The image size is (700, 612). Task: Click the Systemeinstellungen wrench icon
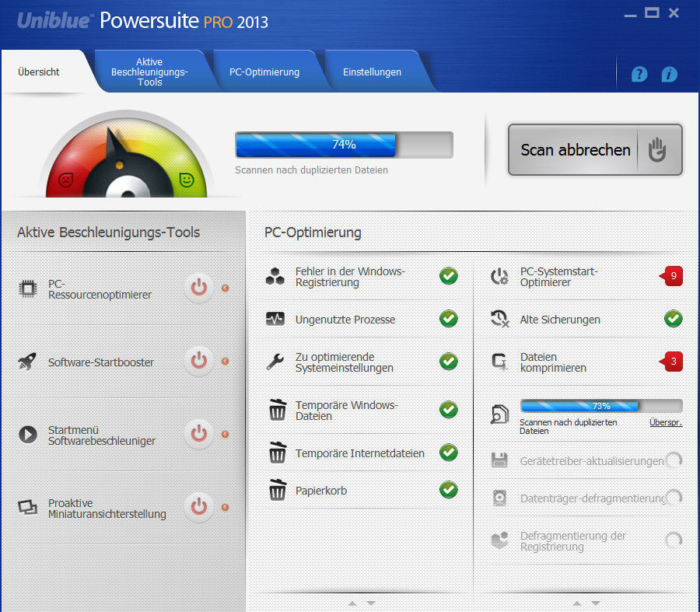pyautogui.click(x=275, y=362)
